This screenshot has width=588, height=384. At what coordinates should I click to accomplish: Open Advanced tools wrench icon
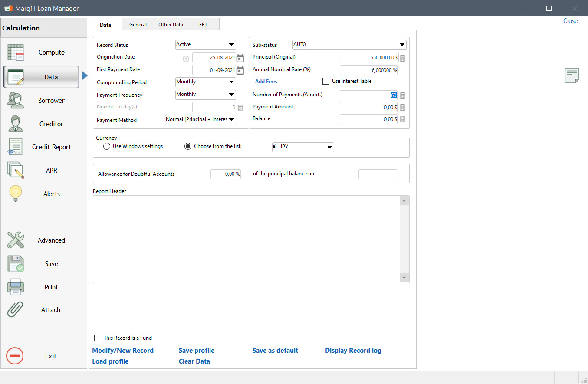16,240
